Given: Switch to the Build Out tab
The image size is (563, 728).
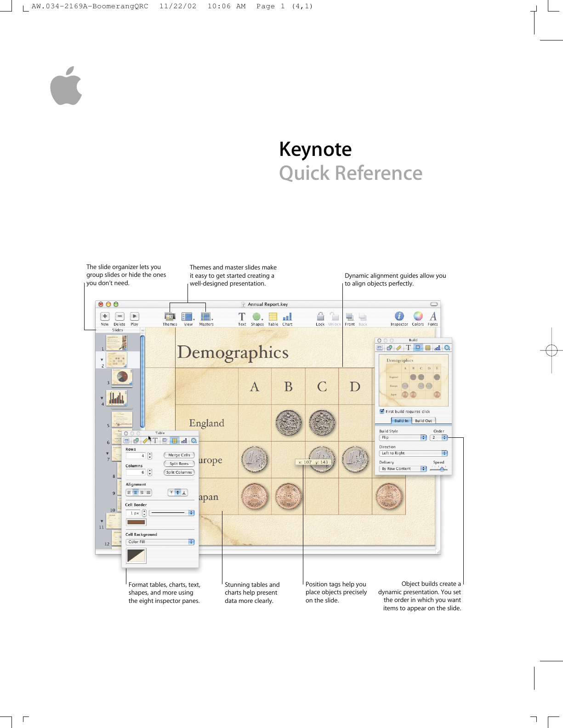Looking at the screenshot, I should coord(423,420).
